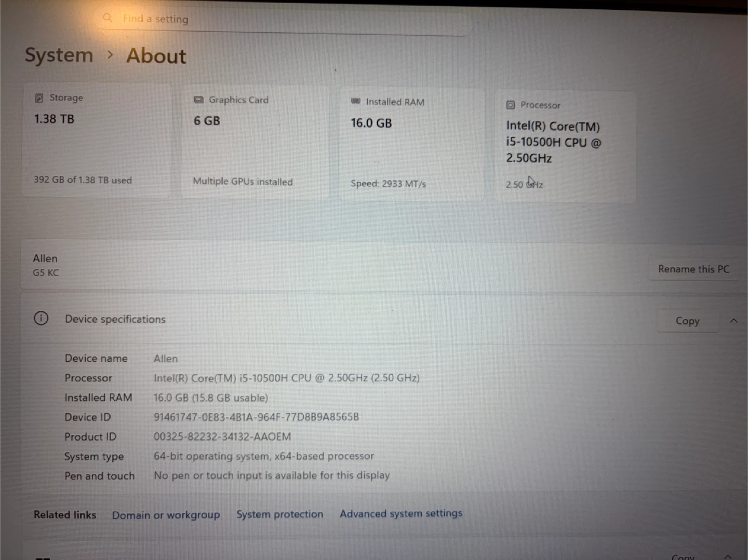Viewport: 748px width, 560px height.
Task: Click the Device specifications info icon
Action: pyautogui.click(x=41, y=318)
